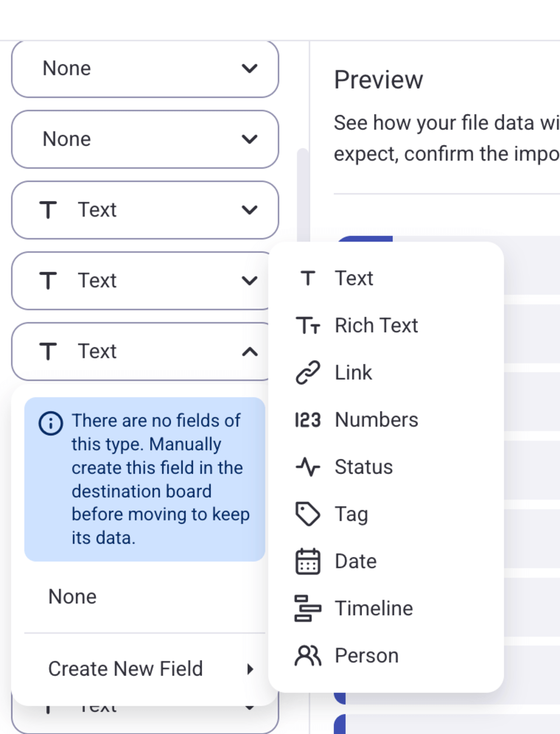Collapse the expanded Text field selector

[250, 351]
